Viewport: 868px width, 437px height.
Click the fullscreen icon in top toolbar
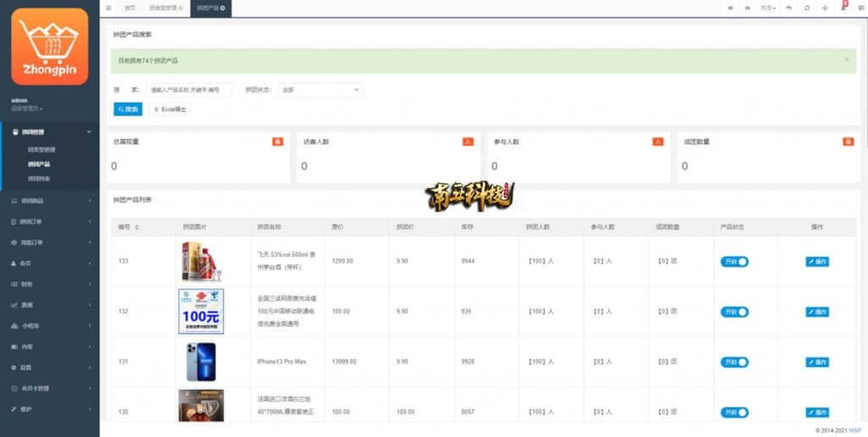coord(826,8)
